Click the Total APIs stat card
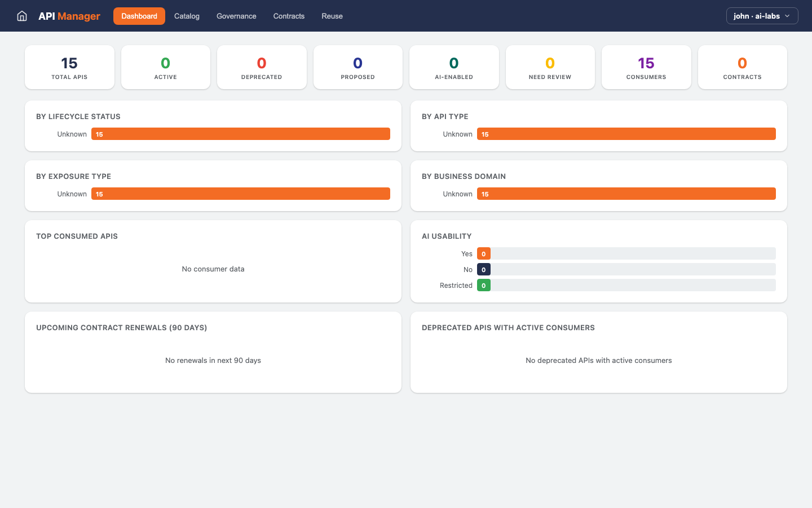Image resolution: width=812 pixels, height=508 pixels. click(x=69, y=67)
